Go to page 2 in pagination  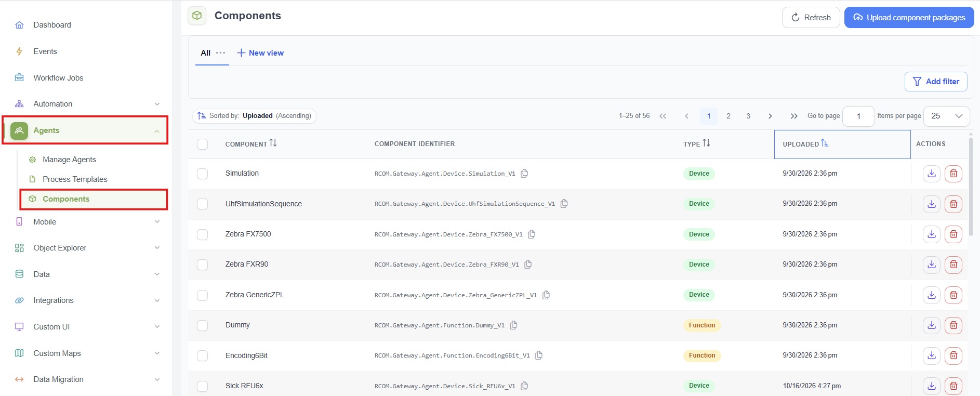[729, 116]
